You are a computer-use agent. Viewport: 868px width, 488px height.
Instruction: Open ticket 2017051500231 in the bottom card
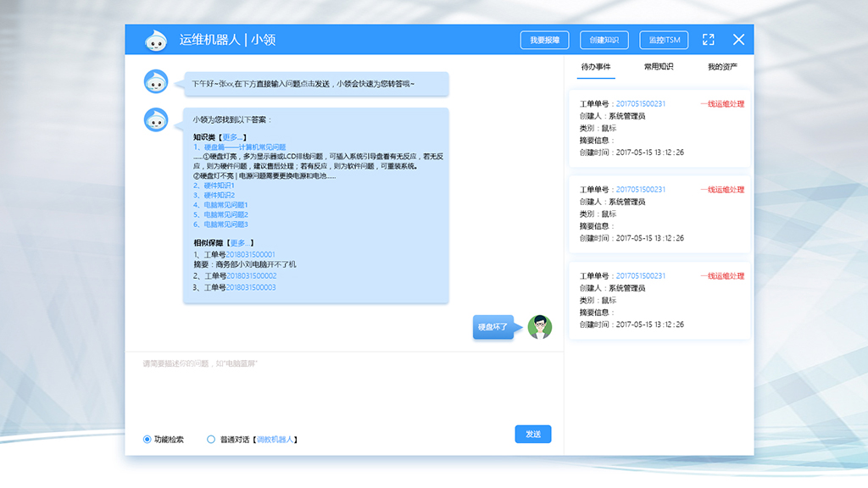coord(641,276)
